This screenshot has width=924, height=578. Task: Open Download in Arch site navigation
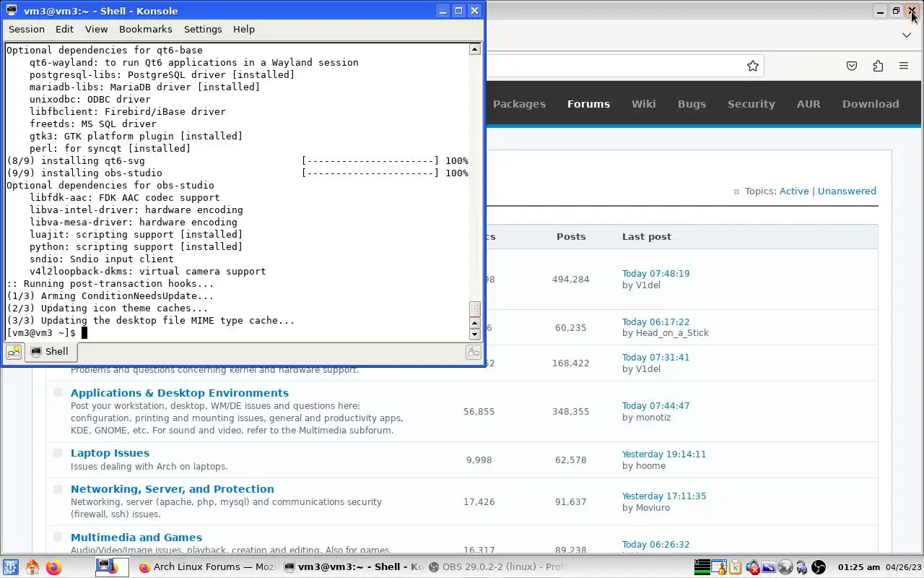tap(871, 104)
